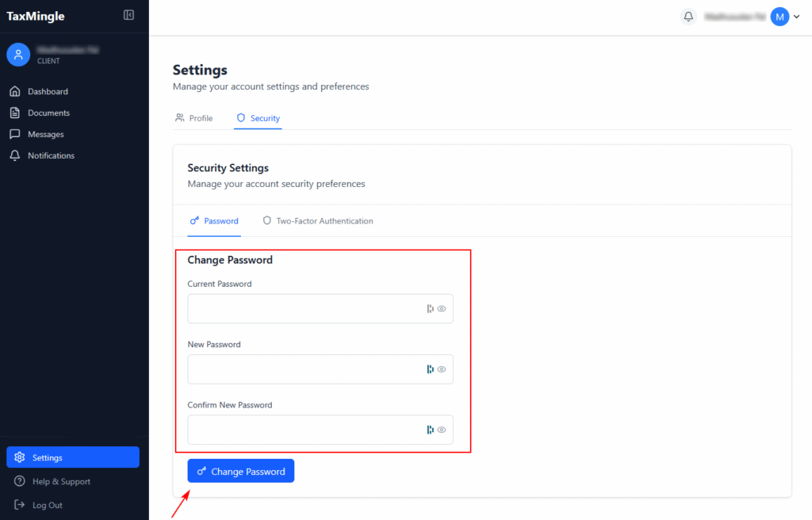Image resolution: width=812 pixels, height=520 pixels.
Task: Click password manager icon in Confirm New Password
Action: pyautogui.click(x=431, y=430)
